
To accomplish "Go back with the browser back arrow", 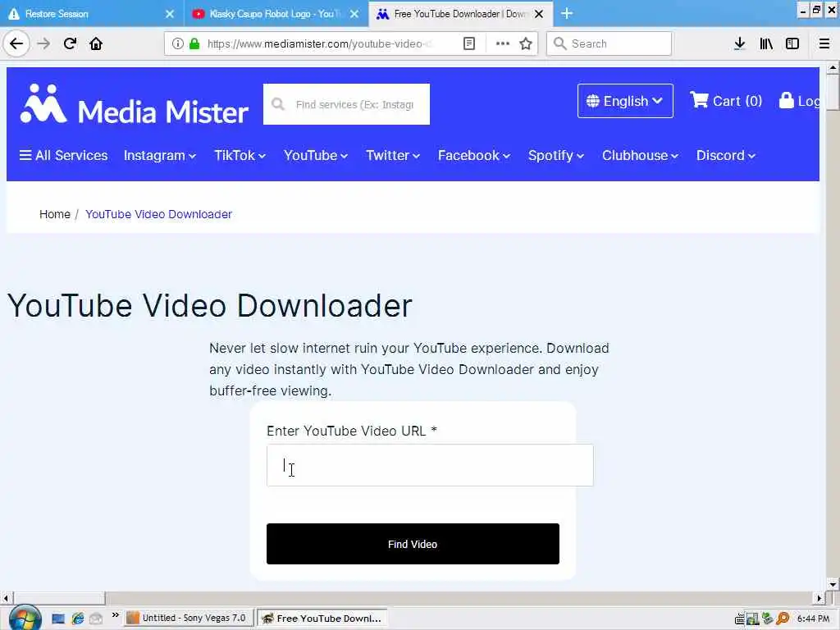I will click(x=16, y=43).
